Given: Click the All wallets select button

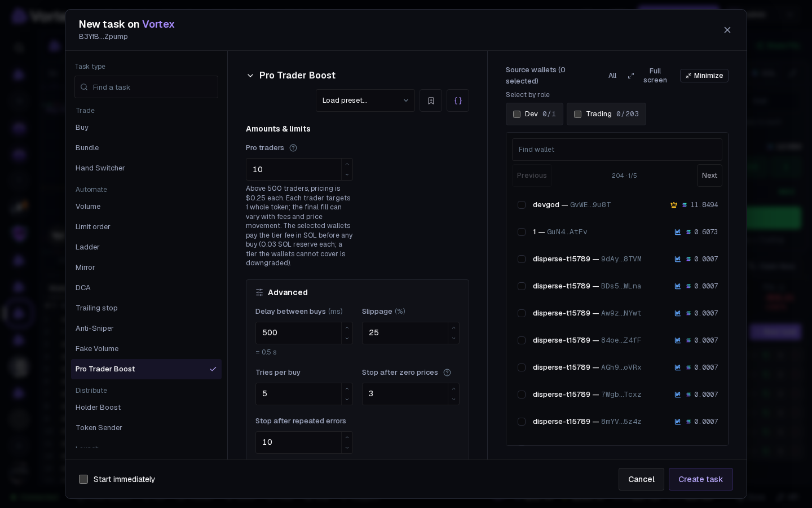Looking at the screenshot, I should pyautogui.click(x=612, y=76).
